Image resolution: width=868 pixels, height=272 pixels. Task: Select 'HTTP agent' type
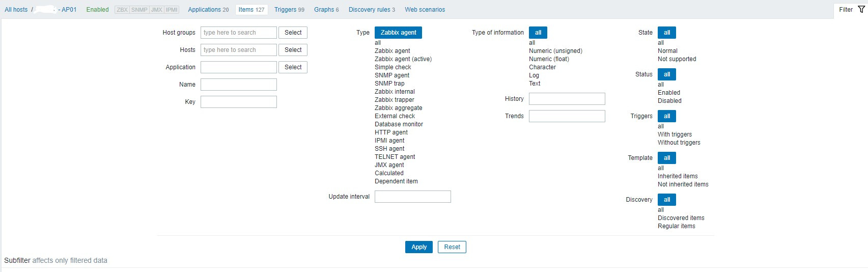[x=391, y=132]
